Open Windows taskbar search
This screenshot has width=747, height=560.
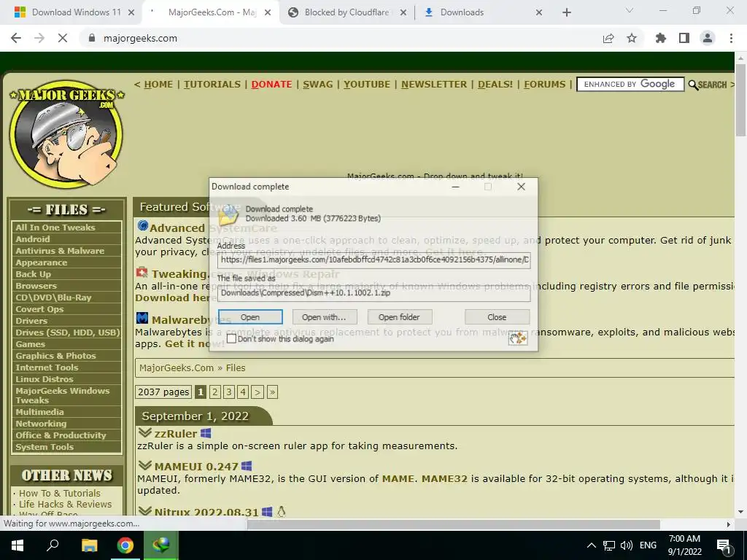[53, 545]
